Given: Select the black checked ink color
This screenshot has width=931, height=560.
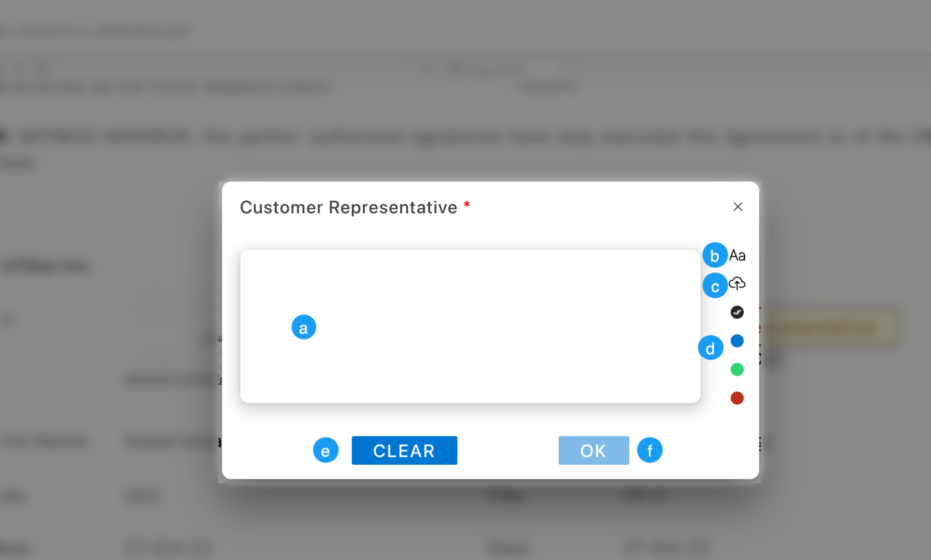Looking at the screenshot, I should click(x=737, y=312).
